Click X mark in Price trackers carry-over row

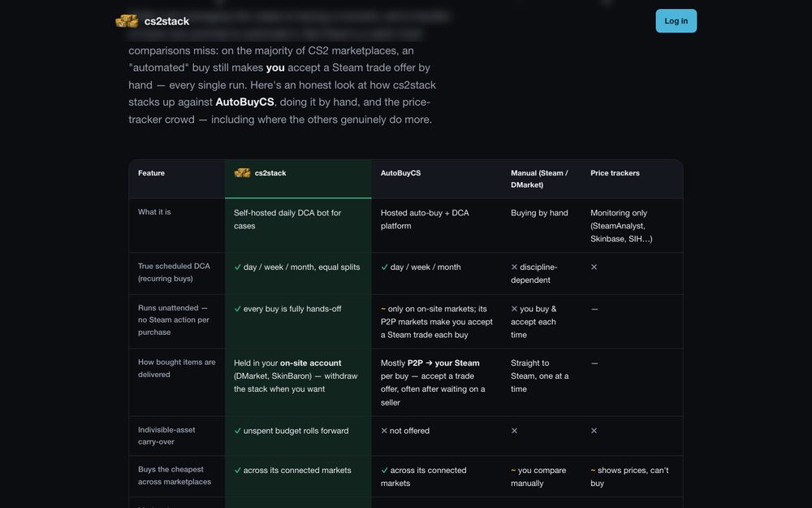594,431
